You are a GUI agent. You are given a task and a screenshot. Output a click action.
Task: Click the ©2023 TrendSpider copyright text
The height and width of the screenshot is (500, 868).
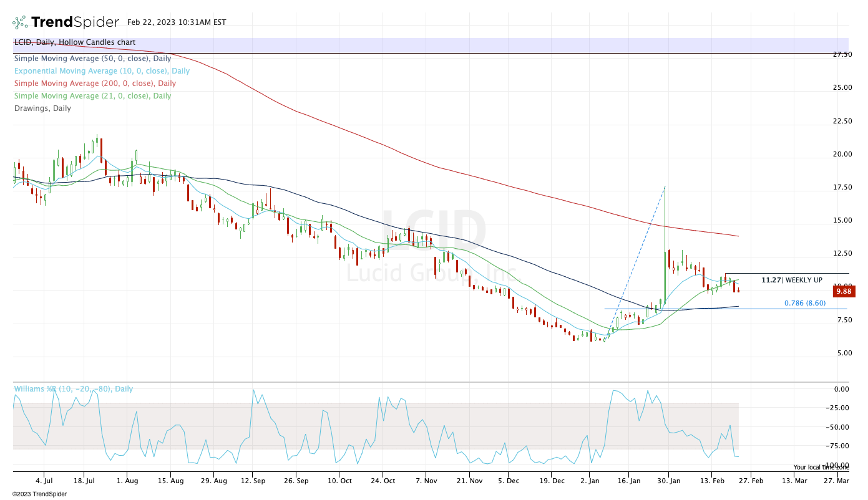point(39,494)
